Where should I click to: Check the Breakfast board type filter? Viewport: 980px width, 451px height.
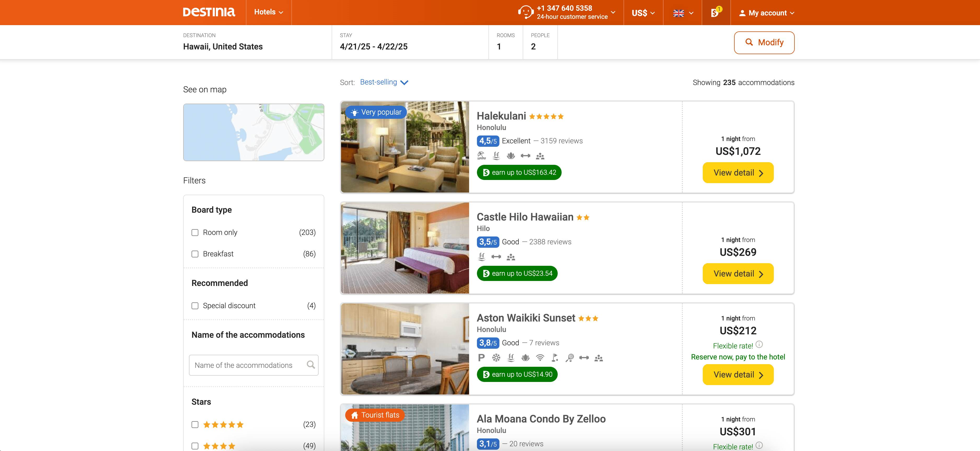click(195, 254)
